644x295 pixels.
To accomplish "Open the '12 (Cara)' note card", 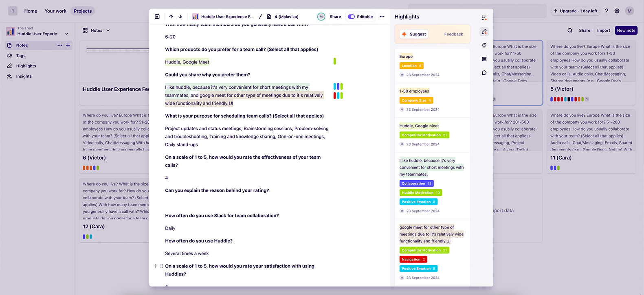I will tap(114, 210).
